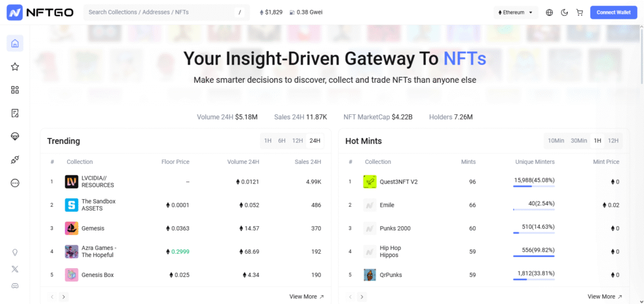
Task: Click the Azra Games collection thumbnail
Action: 72,251
